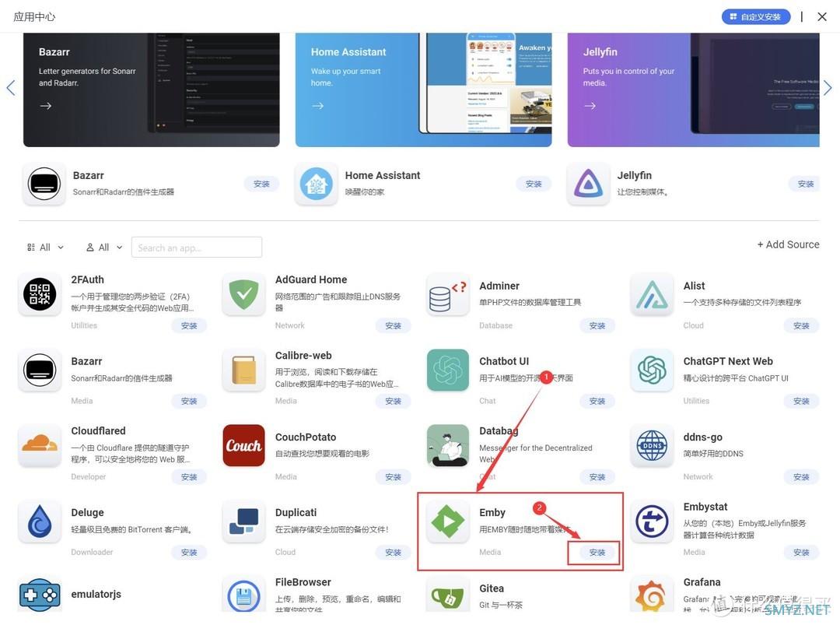840x625 pixels.
Task: Select the FileBrowser app title
Action: 303,582
